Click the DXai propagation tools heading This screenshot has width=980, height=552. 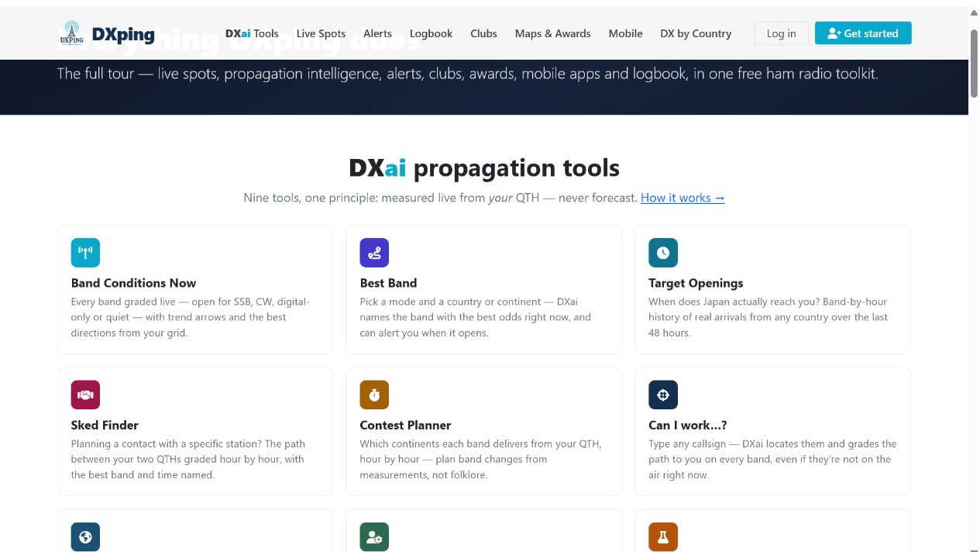click(484, 167)
